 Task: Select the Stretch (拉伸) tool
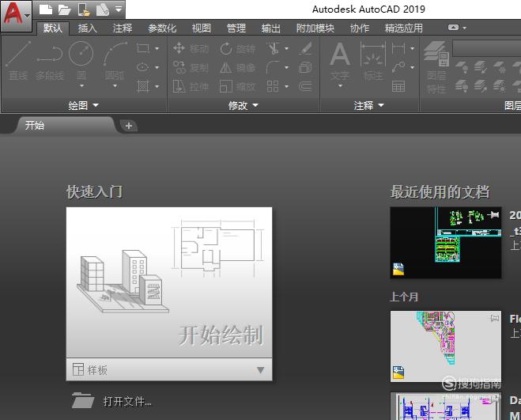[x=191, y=87]
